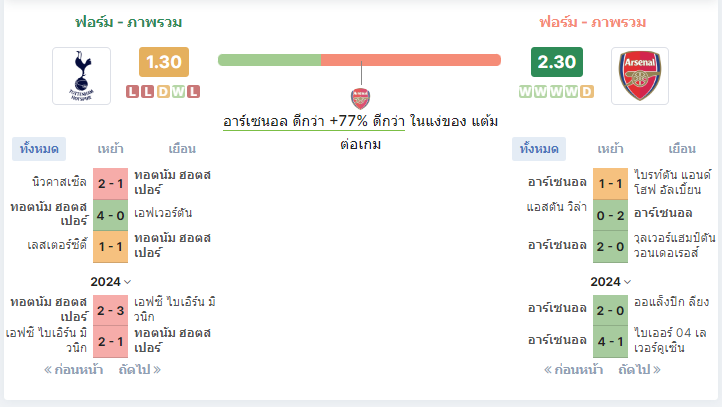Open the Tottenham 4 - 0 Everton match score
This screenshot has height=407, width=722.
[x=111, y=215]
